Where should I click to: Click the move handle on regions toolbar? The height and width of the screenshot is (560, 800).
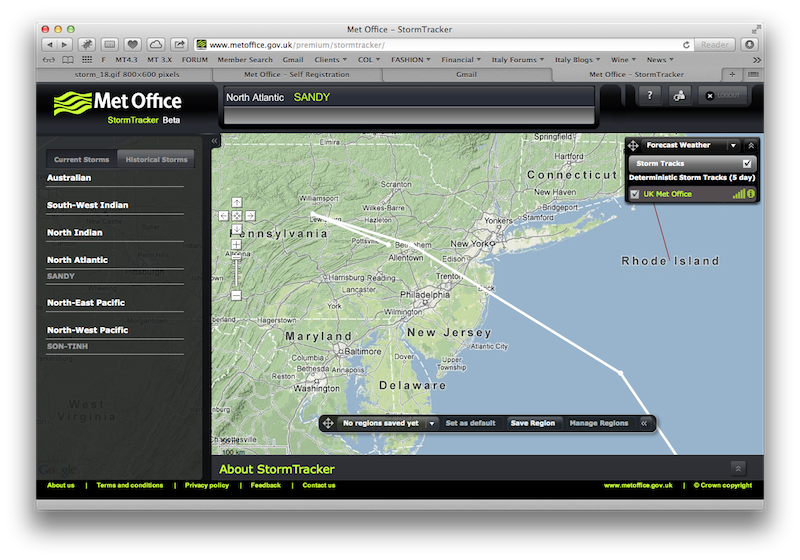coord(329,423)
